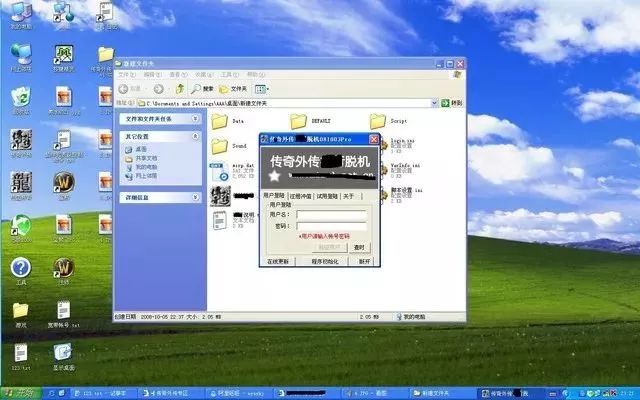The width and height of the screenshot is (640, 400).
Task: Open the address bar dropdown arrow
Action: click(x=434, y=103)
